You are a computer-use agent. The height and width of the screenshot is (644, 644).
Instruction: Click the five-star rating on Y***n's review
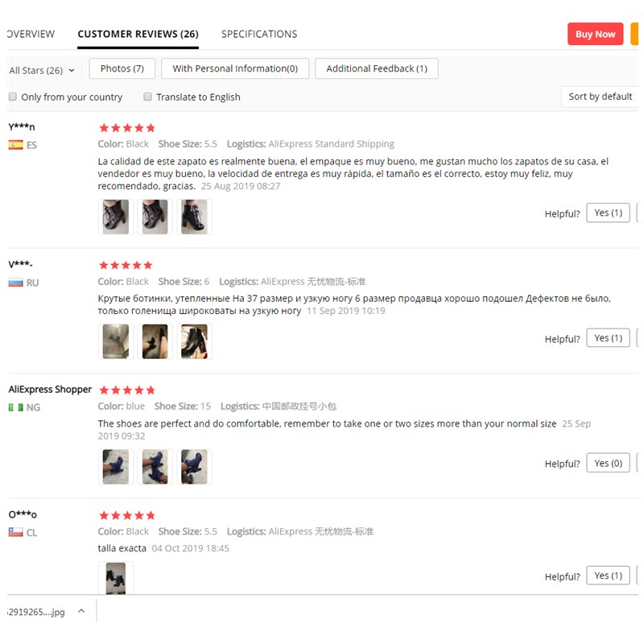click(127, 128)
